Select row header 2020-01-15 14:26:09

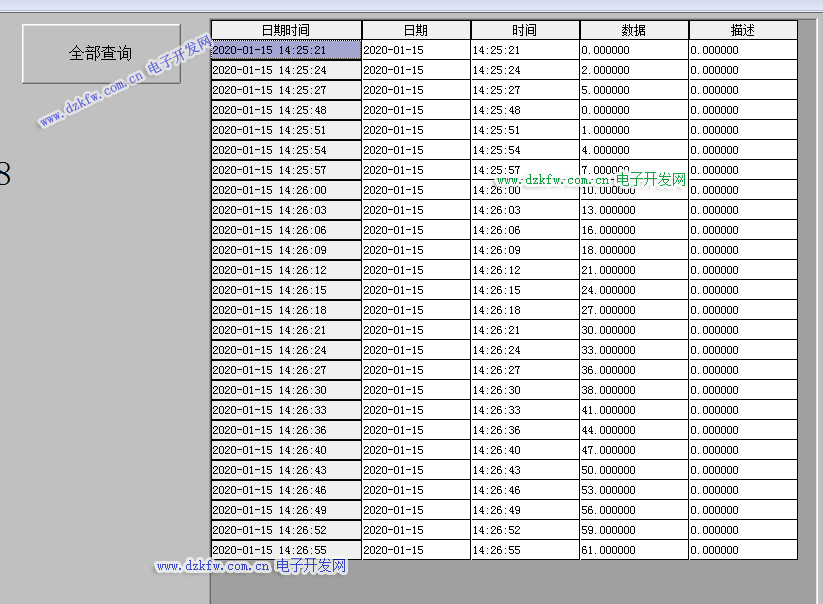[286, 250]
